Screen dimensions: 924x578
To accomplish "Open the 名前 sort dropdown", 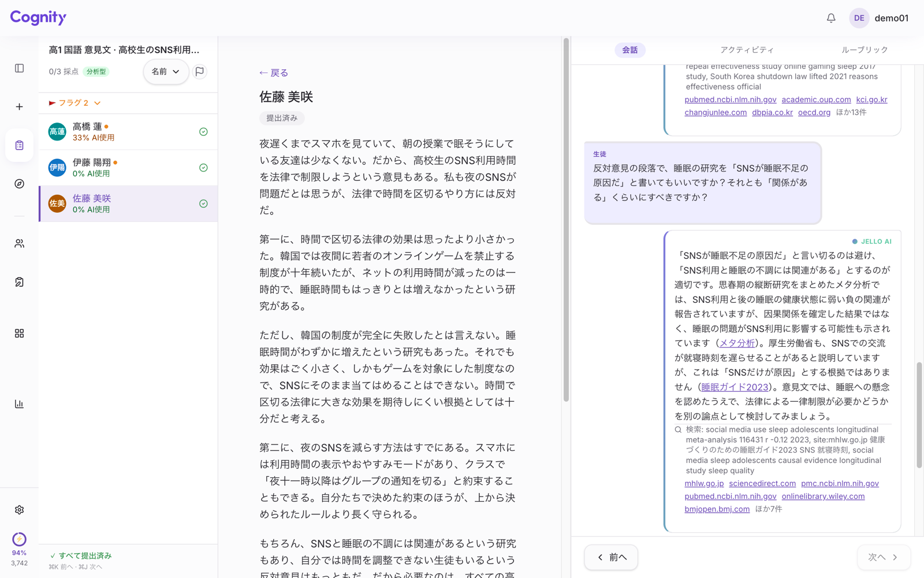I will [166, 72].
